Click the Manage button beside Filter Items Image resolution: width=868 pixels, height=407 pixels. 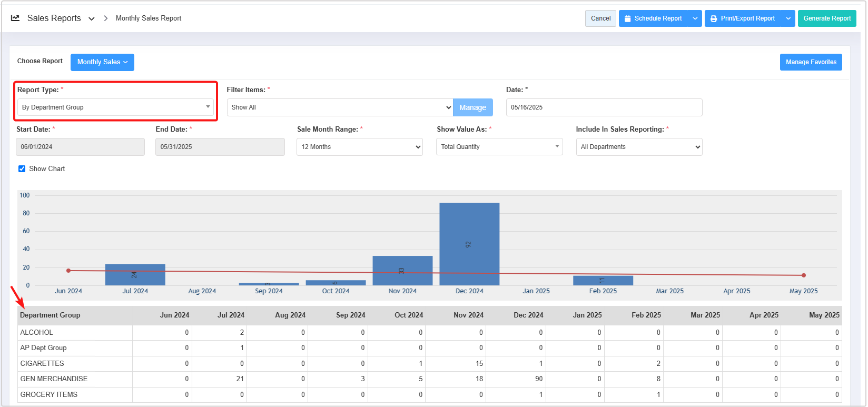(472, 107)
